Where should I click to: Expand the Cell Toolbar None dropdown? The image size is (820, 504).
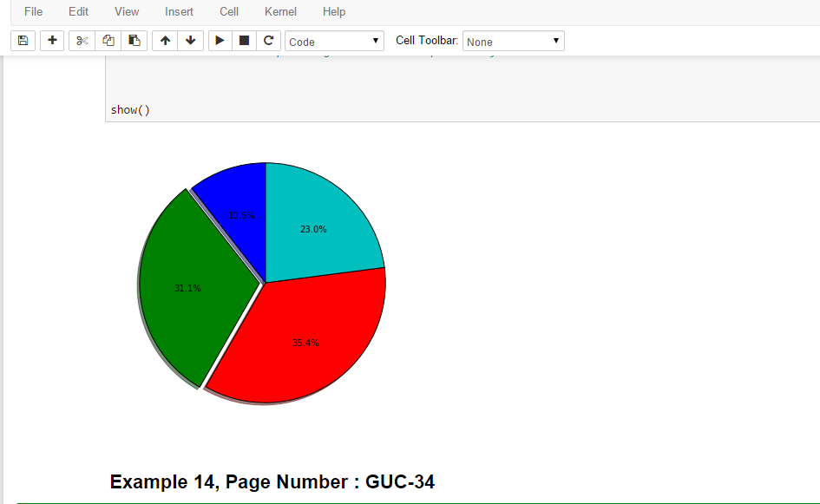click(514, 42)
